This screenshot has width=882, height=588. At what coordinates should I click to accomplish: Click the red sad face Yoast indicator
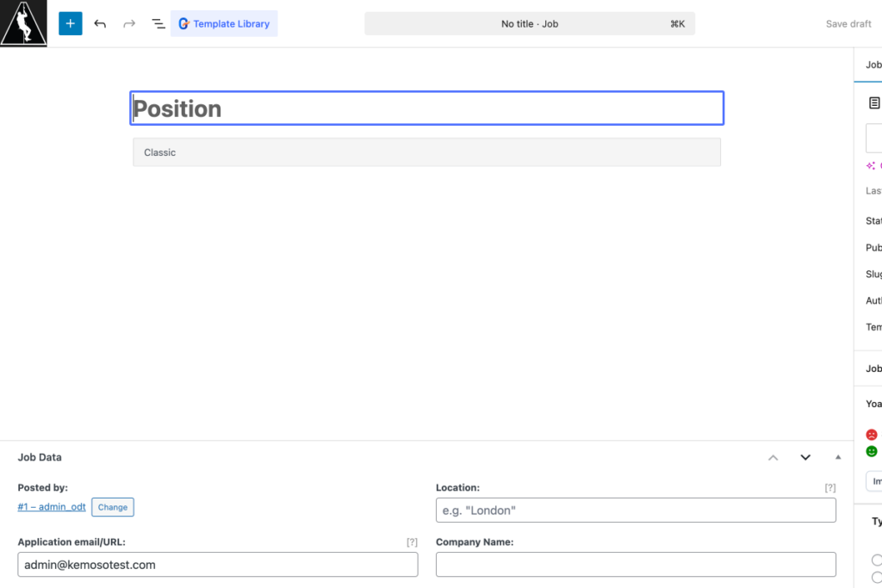pyautogui.click(x=872, y=435)
